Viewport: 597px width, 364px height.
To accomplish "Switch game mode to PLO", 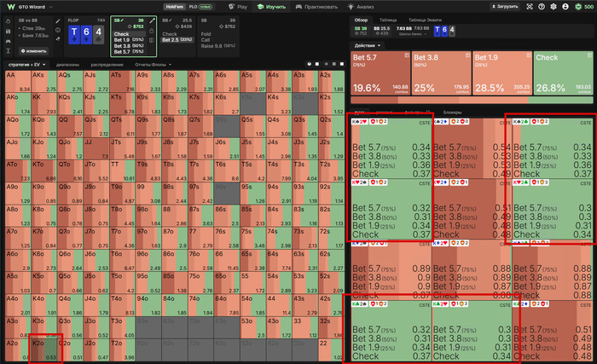I will (200, 7).
